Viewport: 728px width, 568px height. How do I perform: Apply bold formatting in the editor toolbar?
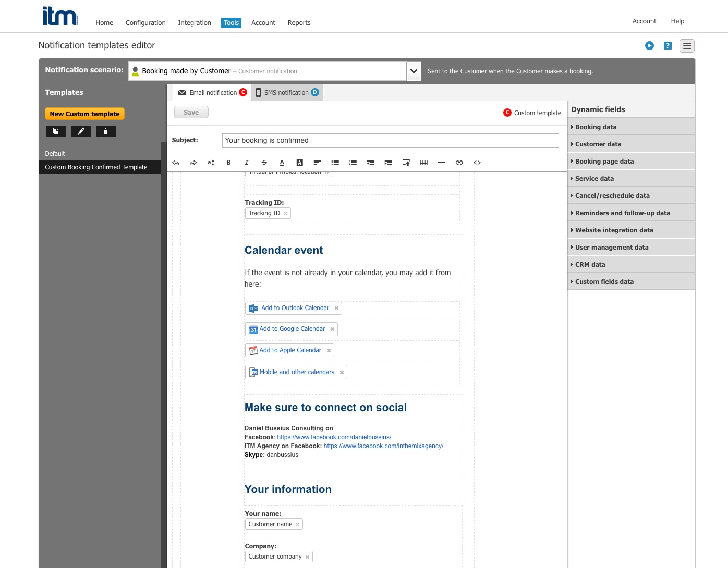(228, 163)
